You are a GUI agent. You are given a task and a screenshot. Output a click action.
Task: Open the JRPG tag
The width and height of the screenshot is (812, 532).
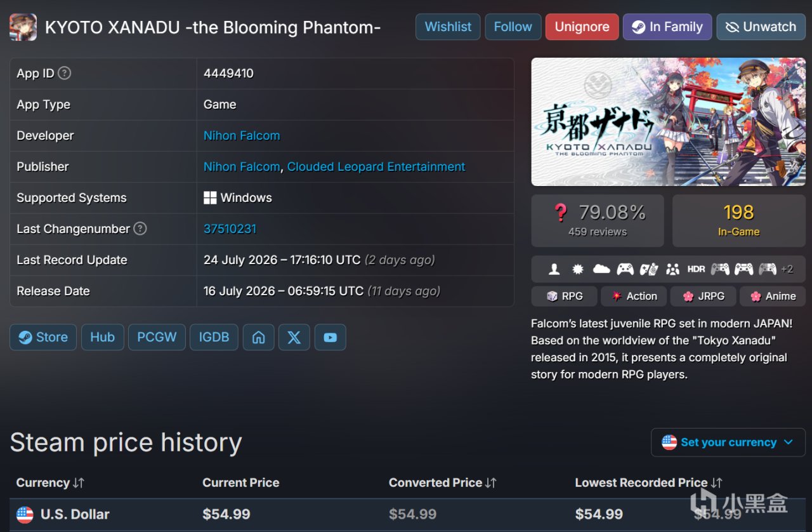point(702,296)
